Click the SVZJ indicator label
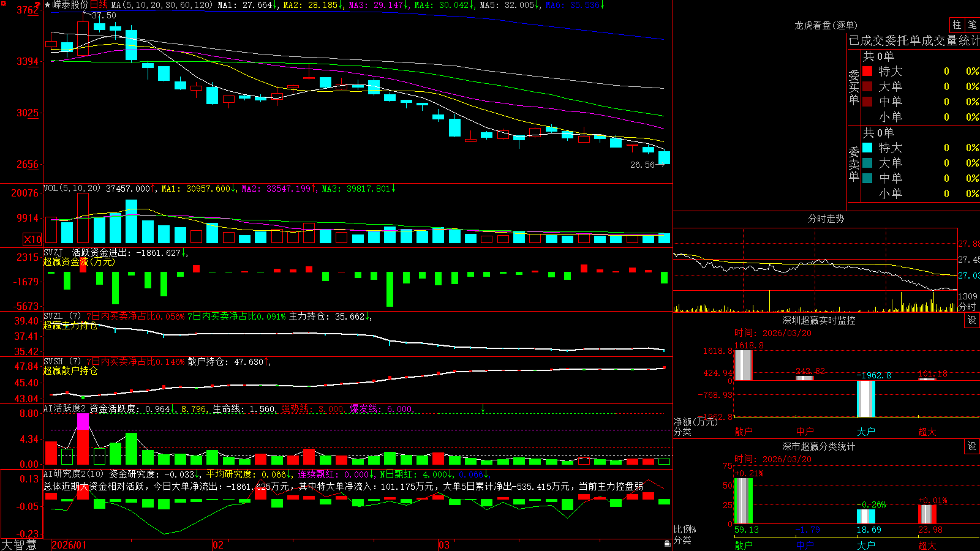The height and width of the screenshot is (551, 980). click(53, 252)
